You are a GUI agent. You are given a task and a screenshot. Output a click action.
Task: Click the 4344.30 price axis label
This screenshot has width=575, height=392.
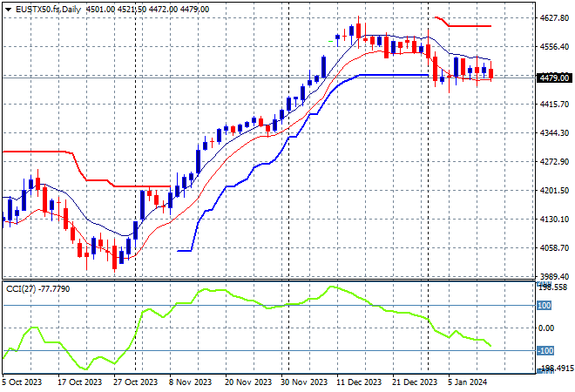coord(553,132)
